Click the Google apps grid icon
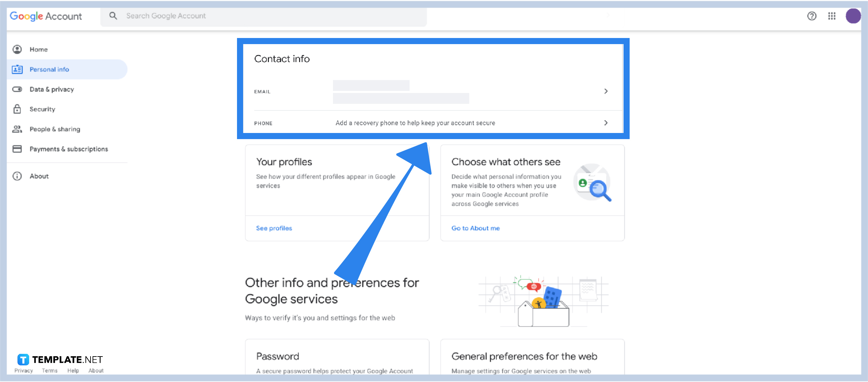 832,16
